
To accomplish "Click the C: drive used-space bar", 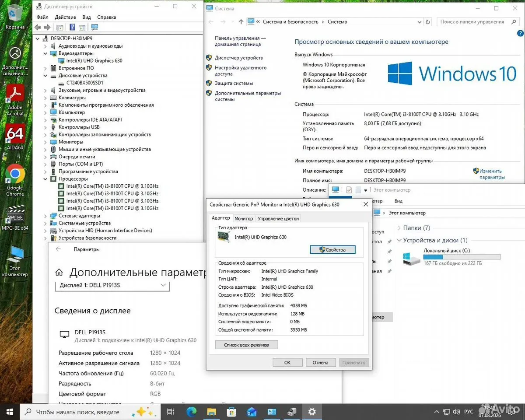I will 462,257.
